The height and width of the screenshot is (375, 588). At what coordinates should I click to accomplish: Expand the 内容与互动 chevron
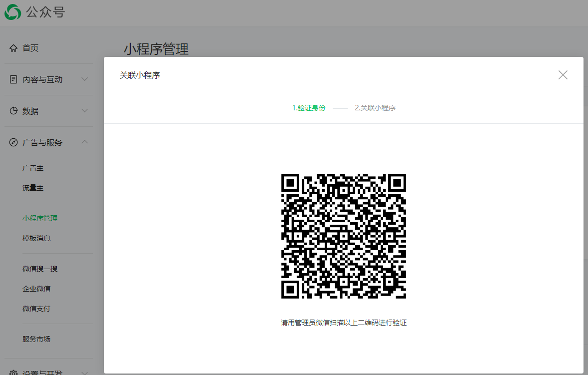coord(85,79)
